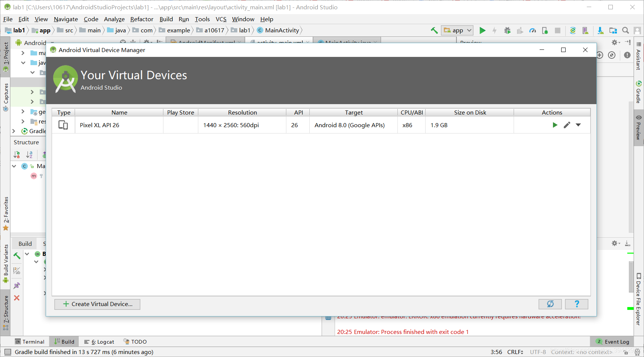The image size is (644, 357).
Task: Open VCS menu
Action: click(x=221, y=19)
